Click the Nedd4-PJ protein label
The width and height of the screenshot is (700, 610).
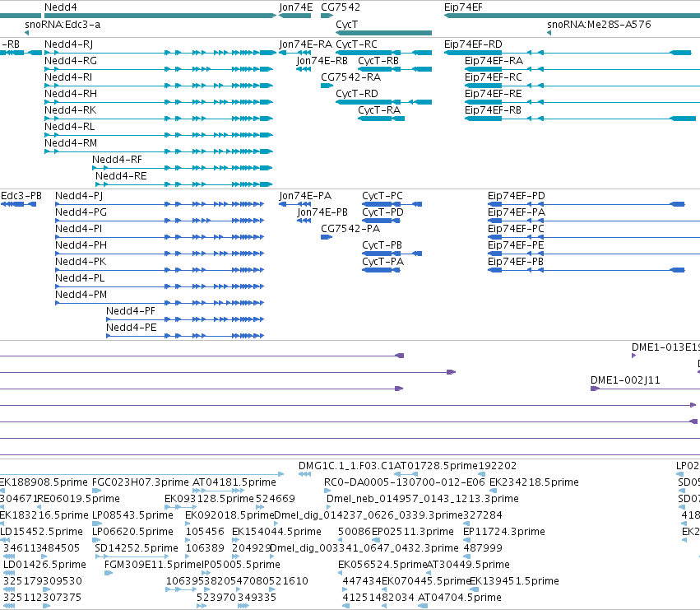click(79, 196)
